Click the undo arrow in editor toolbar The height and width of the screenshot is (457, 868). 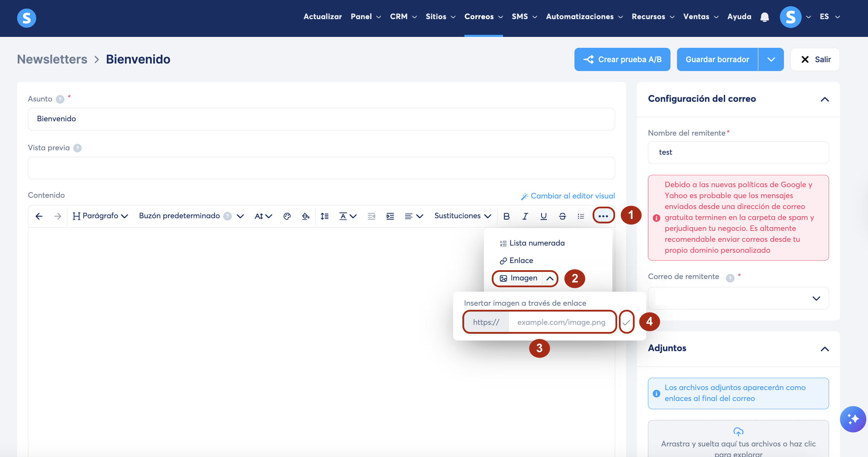tap(39, 216)
